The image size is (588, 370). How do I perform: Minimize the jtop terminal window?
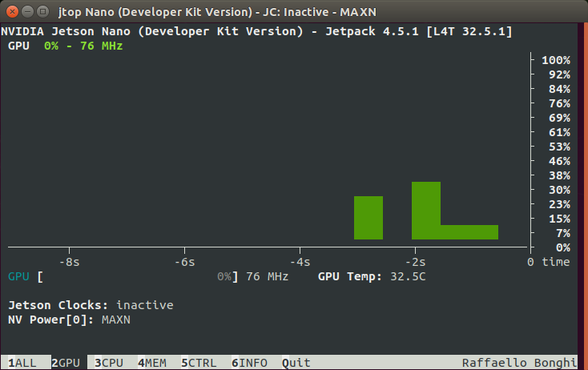tap(28, 12)
